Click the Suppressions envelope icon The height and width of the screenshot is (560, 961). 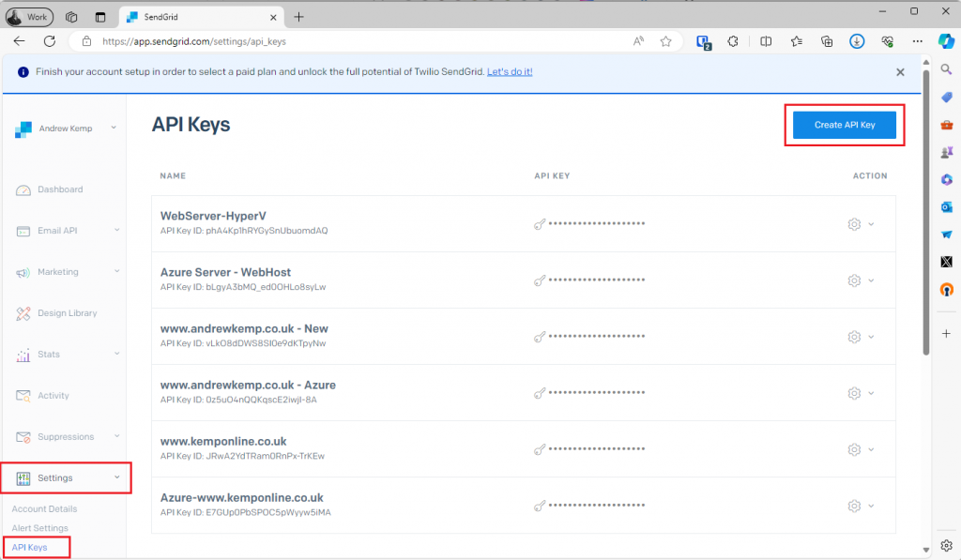(23, 437)
